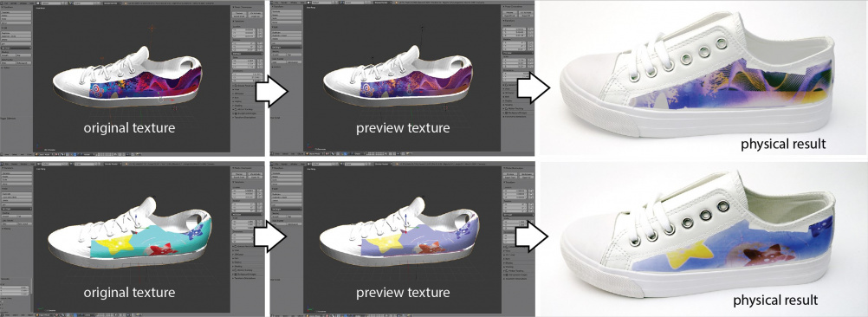Click the Translate button in the star preview-texture tool shelf
The image size is (868, 317).
tap(287, 173)
